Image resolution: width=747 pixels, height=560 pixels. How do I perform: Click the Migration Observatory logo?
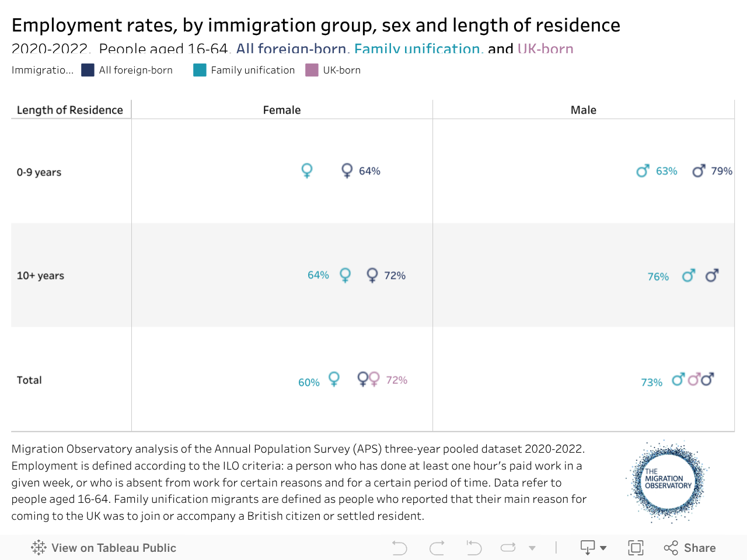point(667,482)
